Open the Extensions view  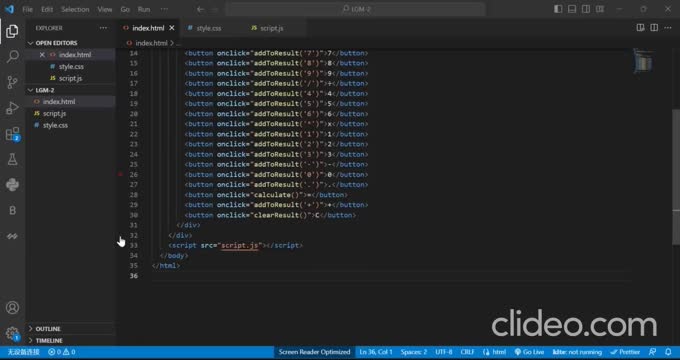13,134
